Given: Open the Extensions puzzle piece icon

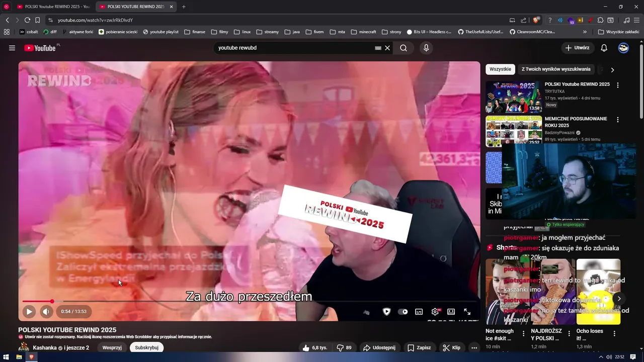Looking at the screenshot, I should [600, 20].
